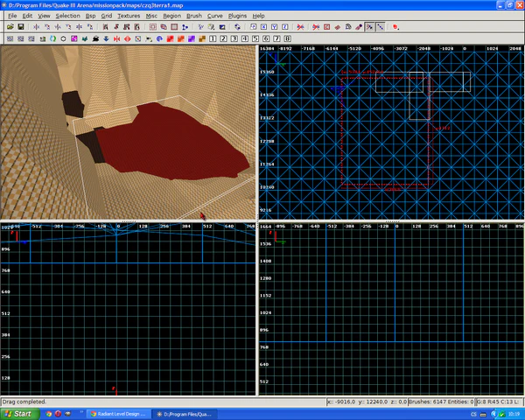Image resolution: width=525 pixels, height=420 pixels.
Task: Open the Bsp menu
Action: tap(89, 16)
